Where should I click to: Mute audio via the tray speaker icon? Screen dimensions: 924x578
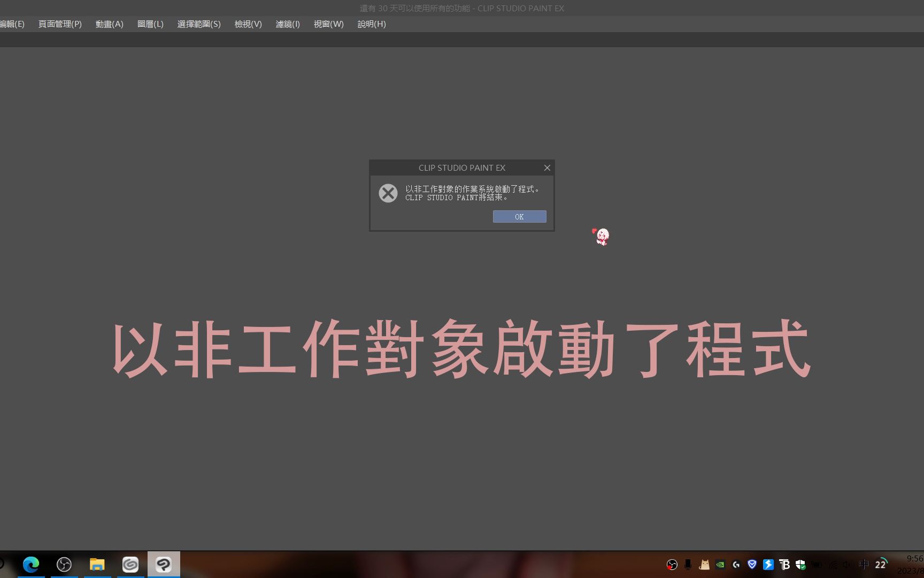[x=848, y=565]
